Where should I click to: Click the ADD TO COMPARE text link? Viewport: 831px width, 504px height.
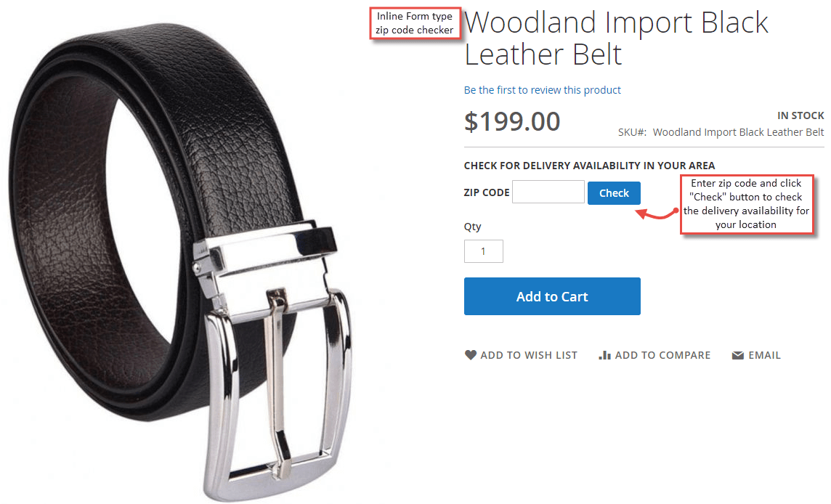(662, 355)
